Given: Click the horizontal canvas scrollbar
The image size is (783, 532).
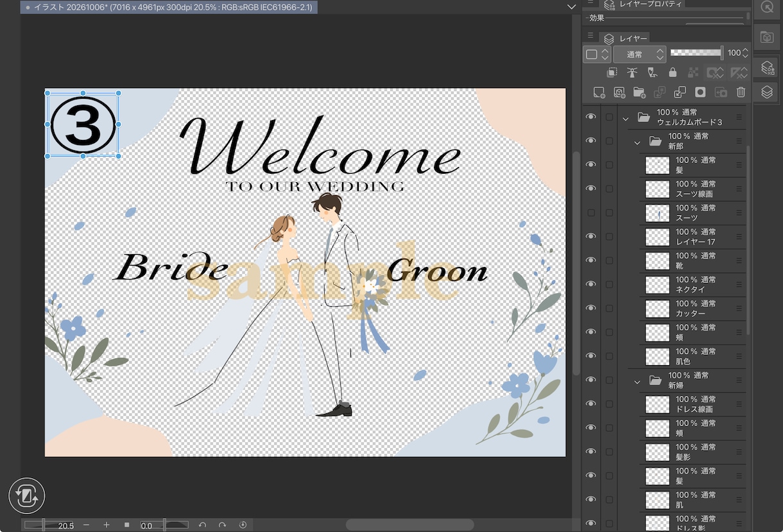Looking at the screenshot, I should tap(409, 525).
